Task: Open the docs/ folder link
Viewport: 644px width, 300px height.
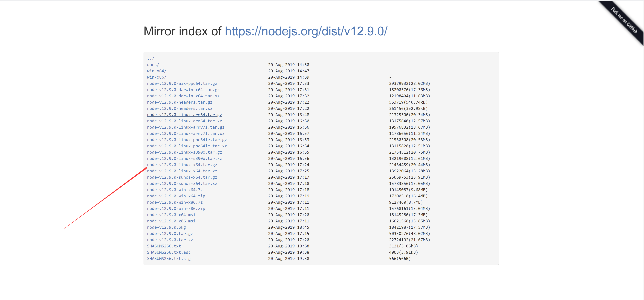Action: [153, 65]
